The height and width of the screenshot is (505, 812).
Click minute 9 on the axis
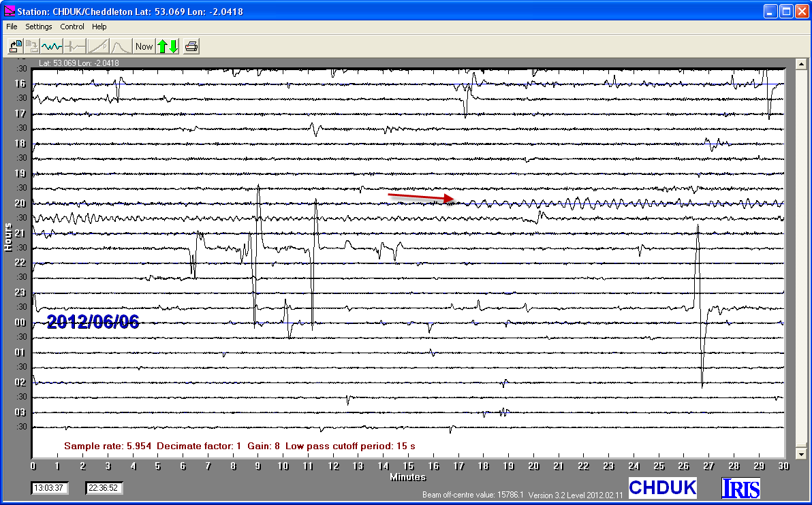click(x=258, y=466)
